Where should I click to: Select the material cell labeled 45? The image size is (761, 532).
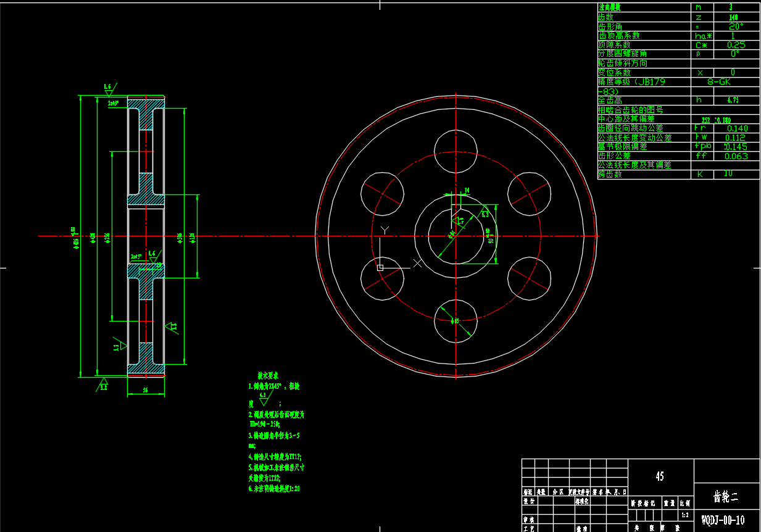660,476
